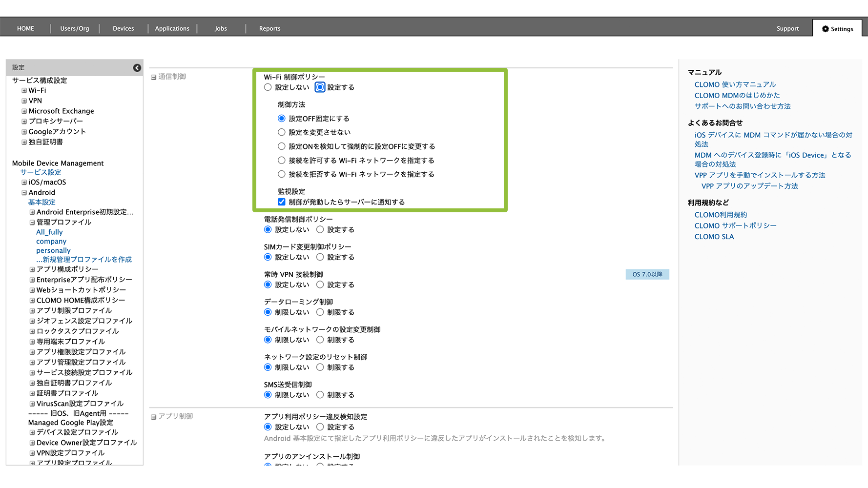
Task: Open CLOMO 使い方マニュアル link
Action: pyautogui.click(x=735, y=84)
